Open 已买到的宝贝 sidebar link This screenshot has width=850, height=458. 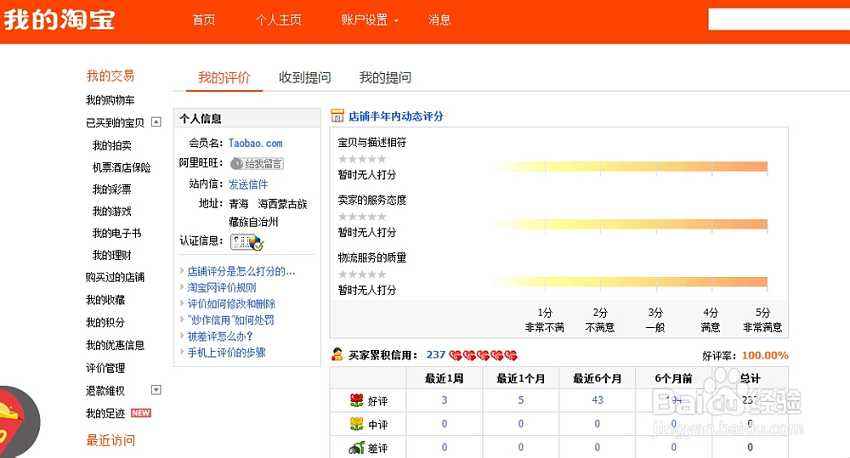(x=115, y=123)
